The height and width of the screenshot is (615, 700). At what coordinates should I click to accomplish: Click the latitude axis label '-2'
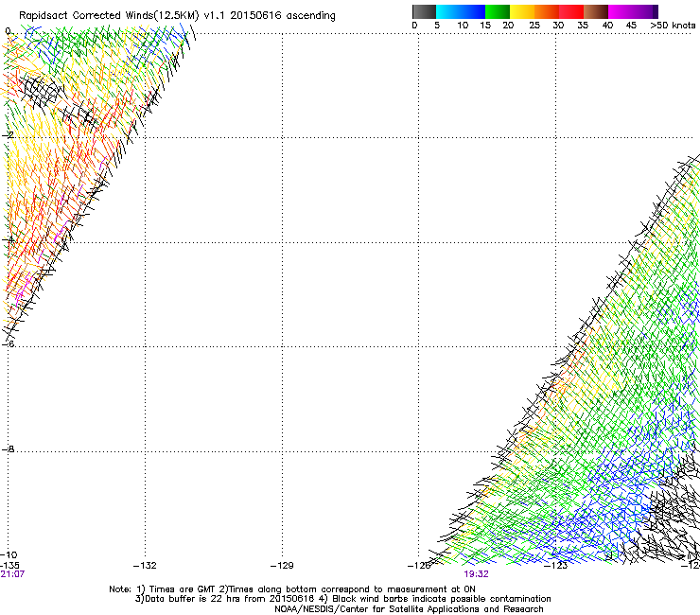pyautogui.click(x=8, y=135)
